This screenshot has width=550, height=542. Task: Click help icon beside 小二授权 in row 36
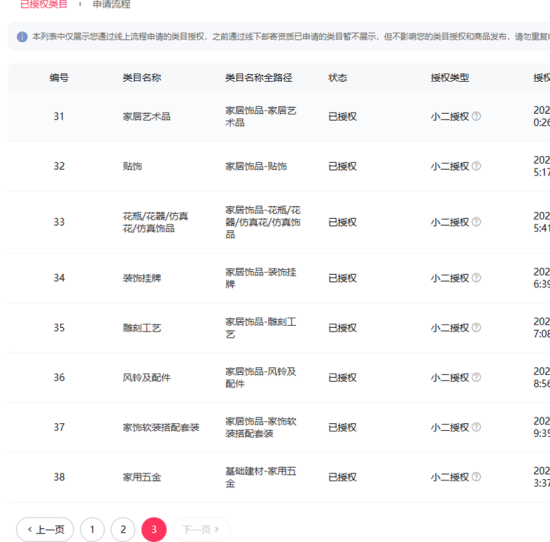coord(476,377)
